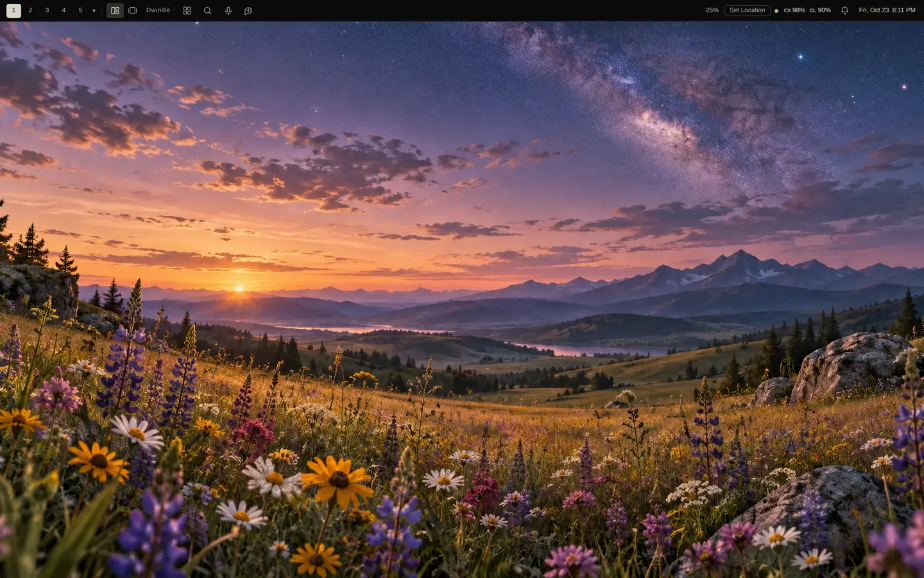Screen dimensions: 924x578
Task: Click the microphone icon
Action: tap(228, 10)
